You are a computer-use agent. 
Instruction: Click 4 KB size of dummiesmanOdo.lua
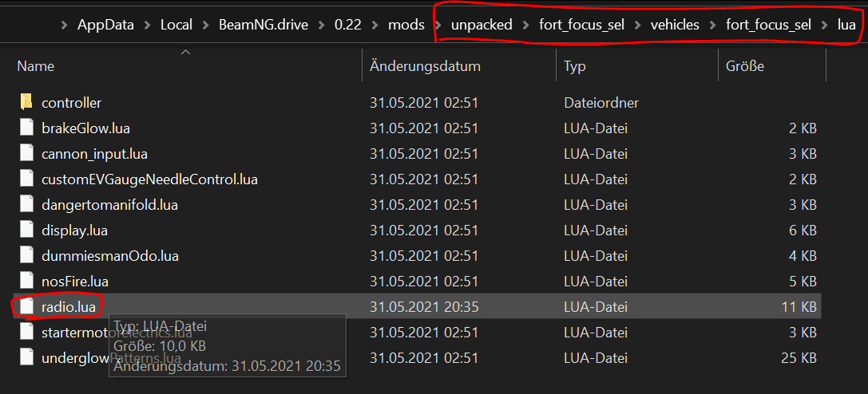point(803,256)
